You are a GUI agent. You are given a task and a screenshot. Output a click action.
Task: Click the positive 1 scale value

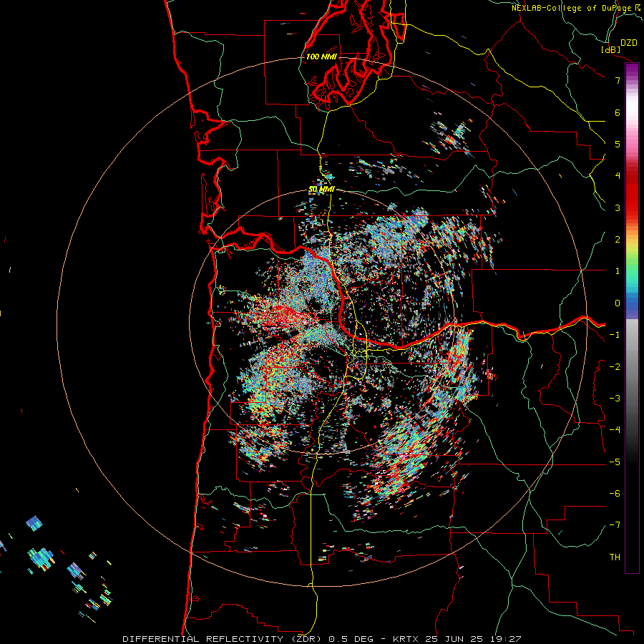coord(618,271)
